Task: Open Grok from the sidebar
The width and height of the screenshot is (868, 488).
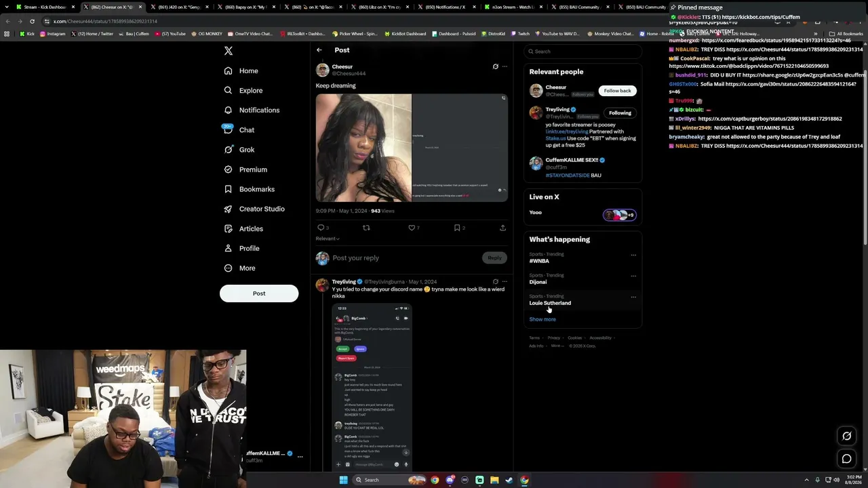Action: tap(239, 150)
